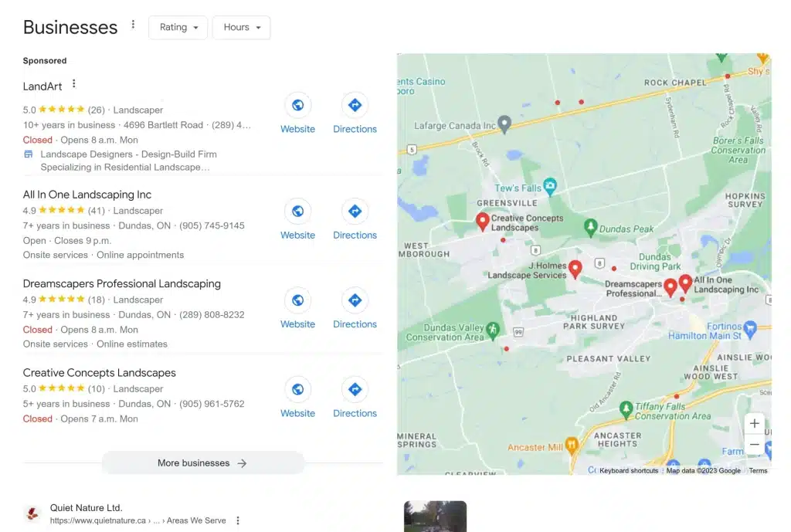Click the Borer's Falls Conservation Area label

pos(738,151)
